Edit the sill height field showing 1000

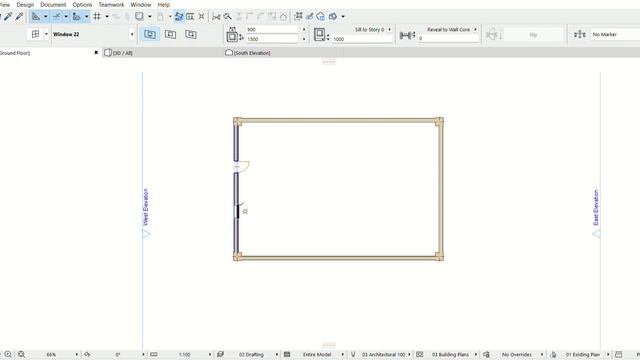362,39
